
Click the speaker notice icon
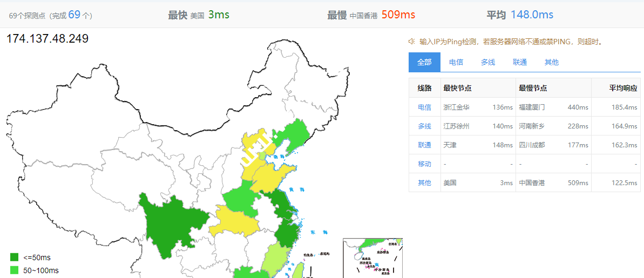[411, 42]
